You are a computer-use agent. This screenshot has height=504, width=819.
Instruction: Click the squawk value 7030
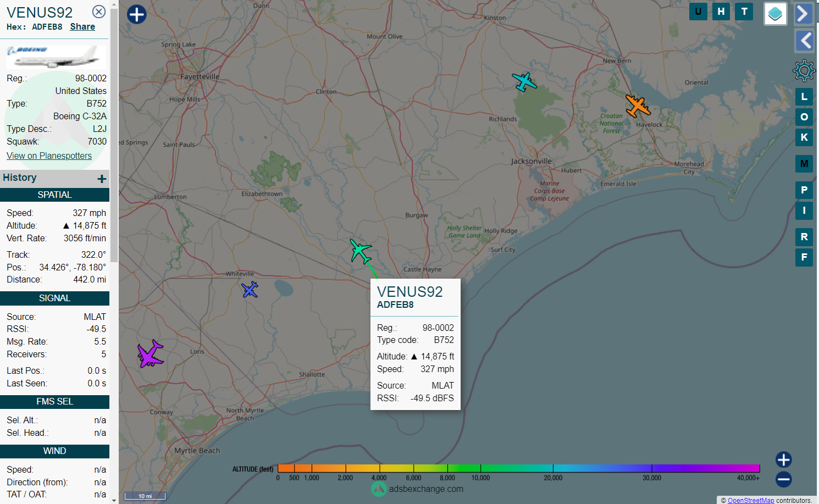tap(97, 141)
